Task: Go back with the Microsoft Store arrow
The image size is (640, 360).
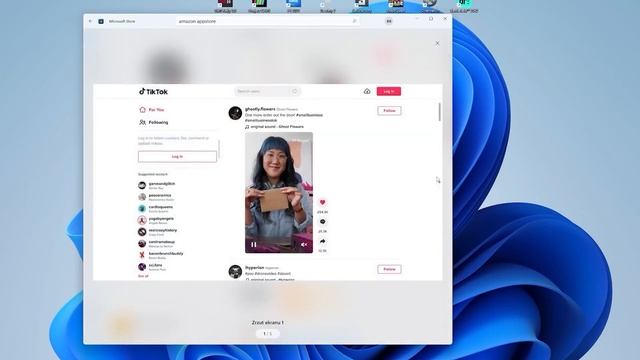Action: [x=90, y=21]
